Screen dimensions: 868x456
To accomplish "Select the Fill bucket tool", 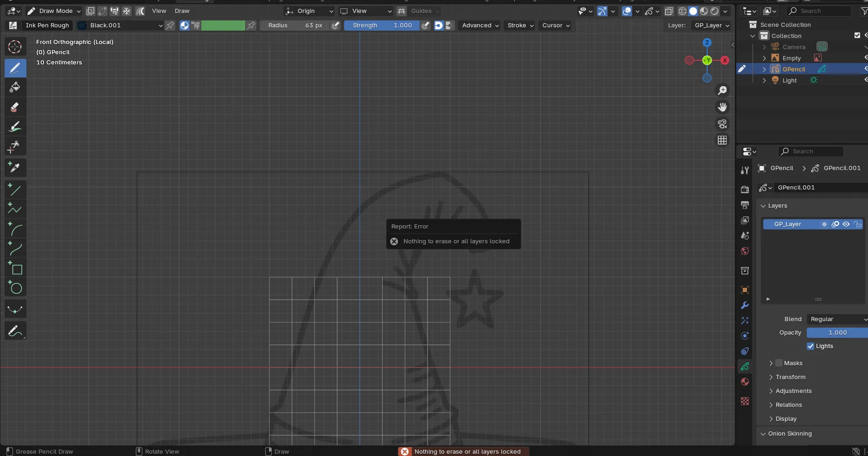I will point(15,87).
